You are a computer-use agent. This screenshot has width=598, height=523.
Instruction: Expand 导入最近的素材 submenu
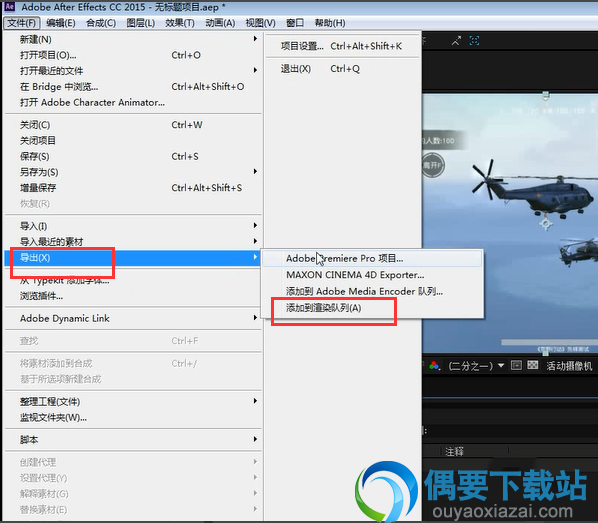pyautogui.click(x=133, y=241)
